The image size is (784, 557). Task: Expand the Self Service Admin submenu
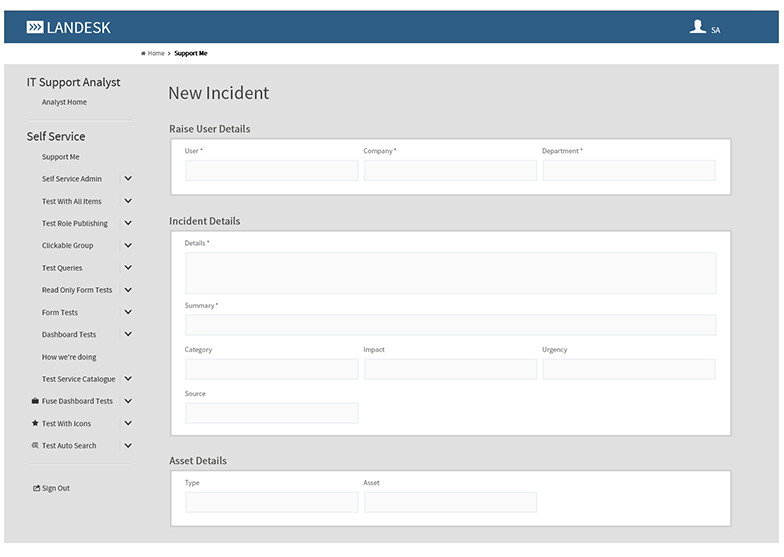[x=128, y=179]
